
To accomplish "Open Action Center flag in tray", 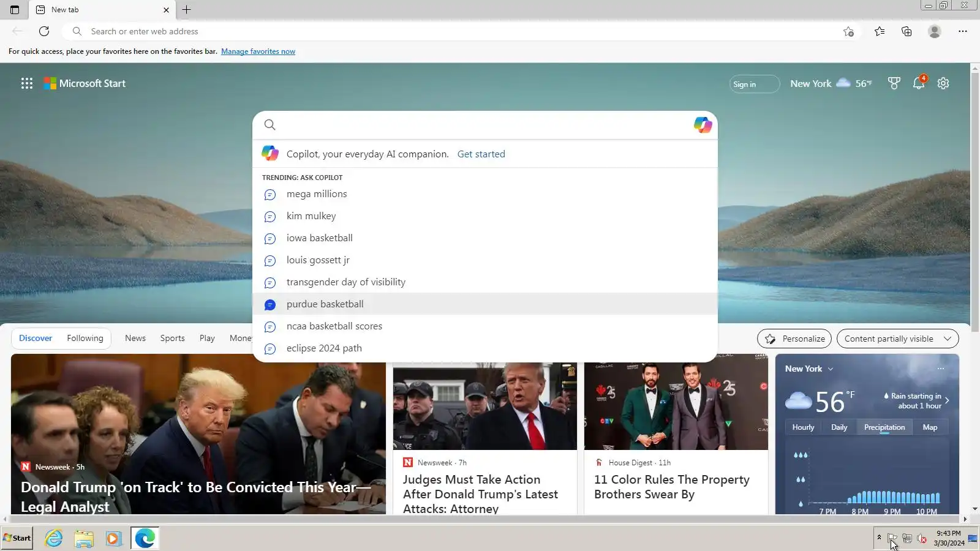I will click(892, 538).
